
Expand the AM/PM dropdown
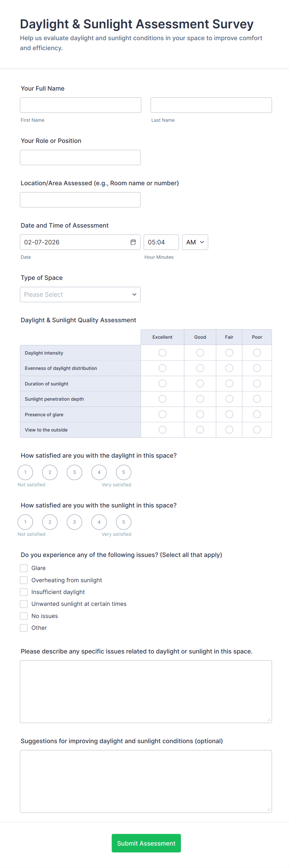[195, 242]
